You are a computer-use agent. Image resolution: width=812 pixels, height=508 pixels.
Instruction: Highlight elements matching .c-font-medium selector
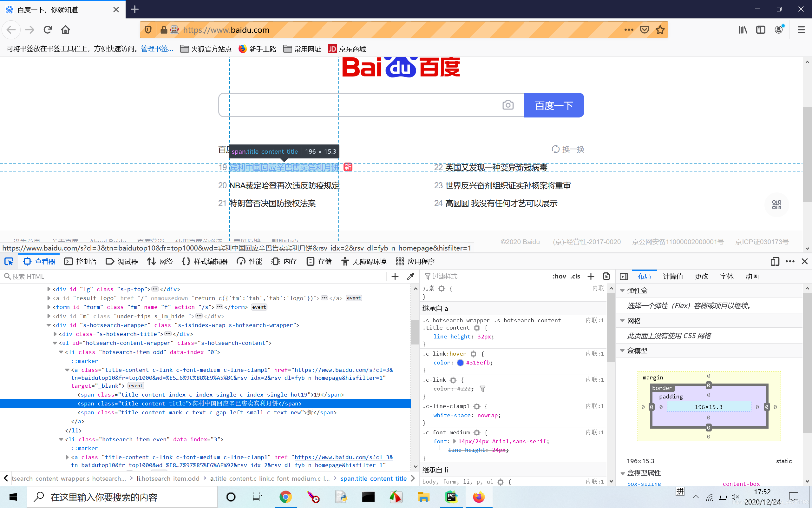click(477, 433)
